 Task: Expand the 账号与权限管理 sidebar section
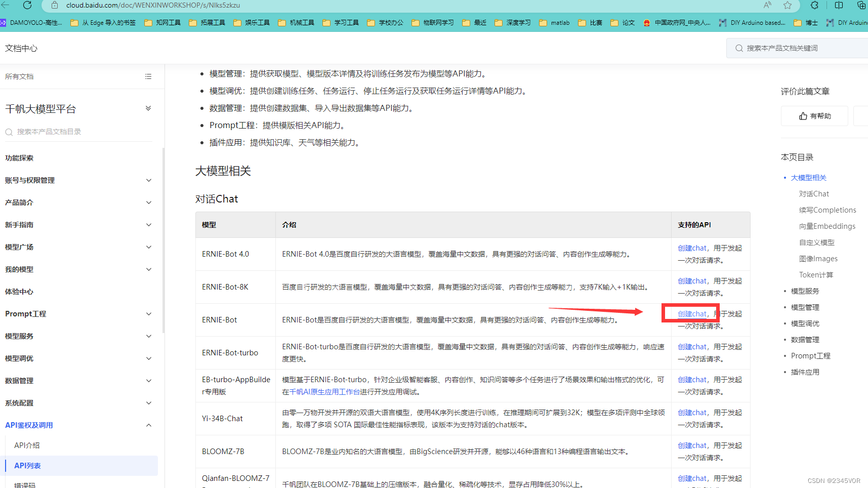pyautogui.click(x=149, y=180)
